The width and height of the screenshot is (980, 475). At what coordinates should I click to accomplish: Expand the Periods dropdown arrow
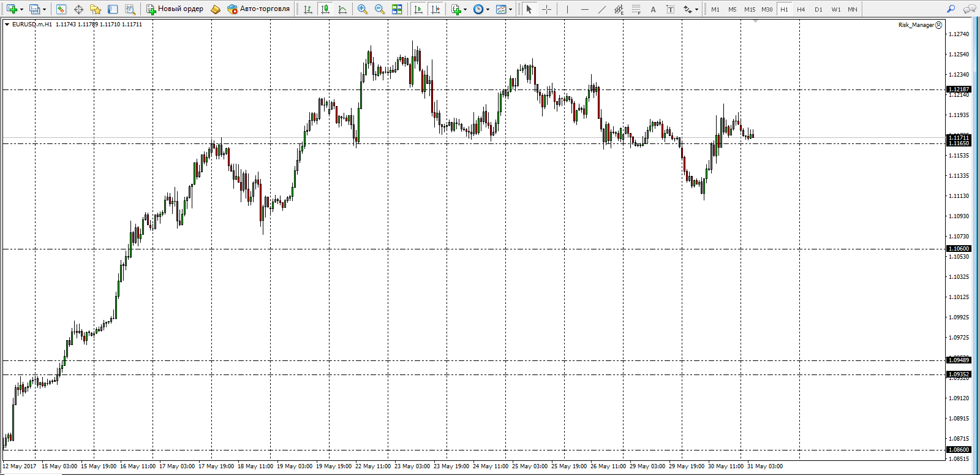click(x=488, y=9)
